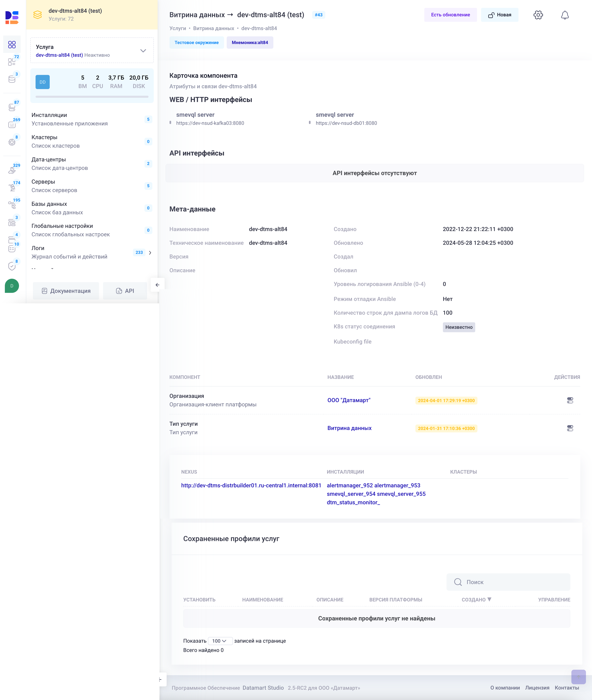Open Документация tab
This screenshot has height=700, width=592.
pyautogui.click(x=66, y=290)
